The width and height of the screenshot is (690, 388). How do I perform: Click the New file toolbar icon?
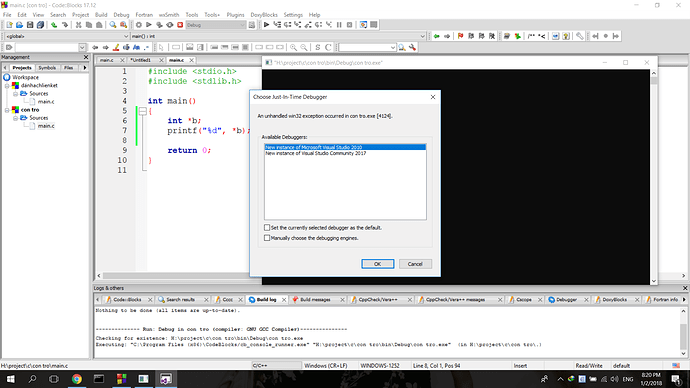point(9,25)
